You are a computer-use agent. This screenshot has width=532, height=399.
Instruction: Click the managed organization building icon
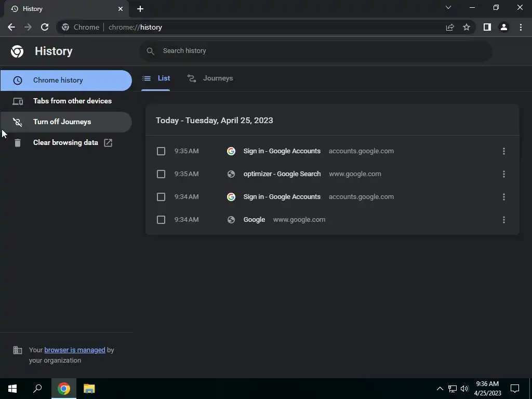click(x=17, y=350)
